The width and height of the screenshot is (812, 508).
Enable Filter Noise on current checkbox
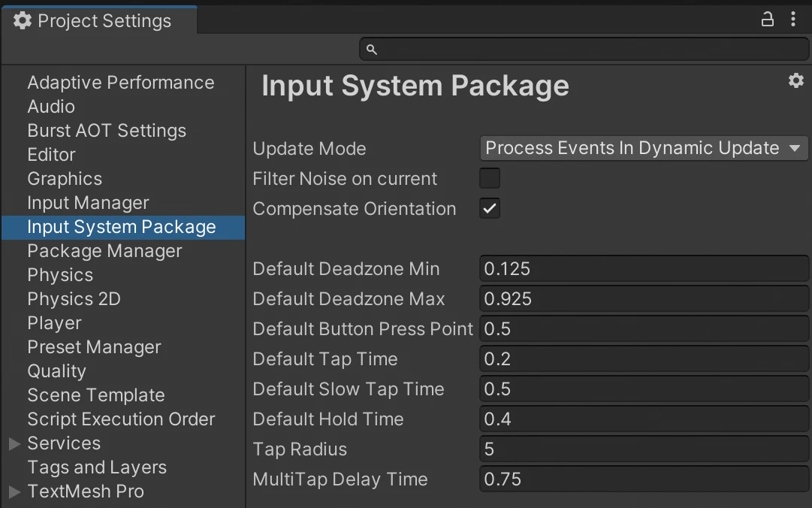(490, 179)
